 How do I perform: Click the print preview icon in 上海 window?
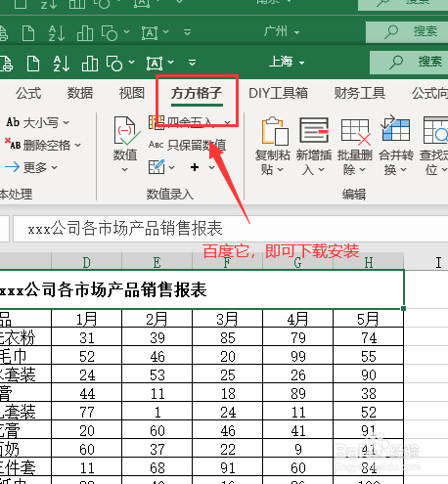7,63
